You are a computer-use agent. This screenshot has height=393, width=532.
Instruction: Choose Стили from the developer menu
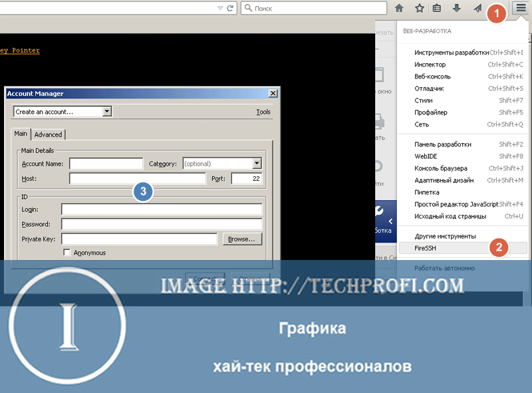[463, 100]
